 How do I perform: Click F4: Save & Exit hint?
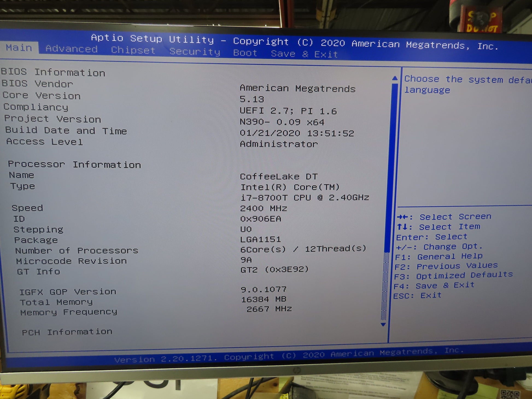pyautogui.click(x=434, y=286)
